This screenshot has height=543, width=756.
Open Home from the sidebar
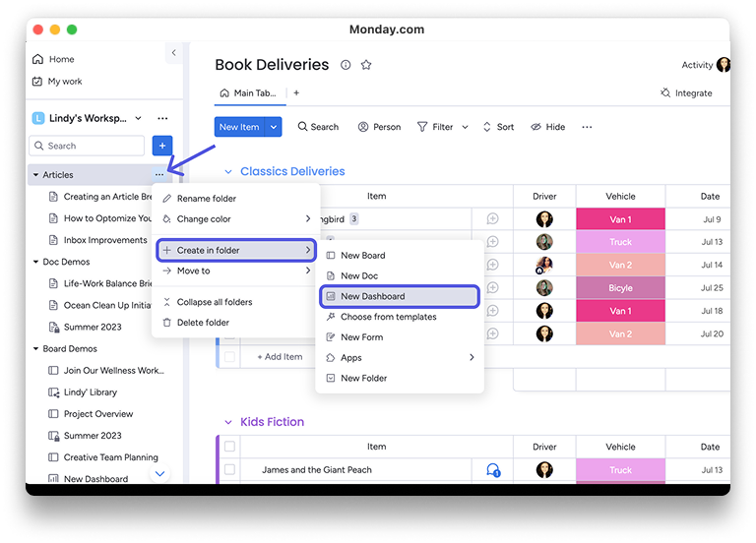pyautogui.click(x=53, y=59)
